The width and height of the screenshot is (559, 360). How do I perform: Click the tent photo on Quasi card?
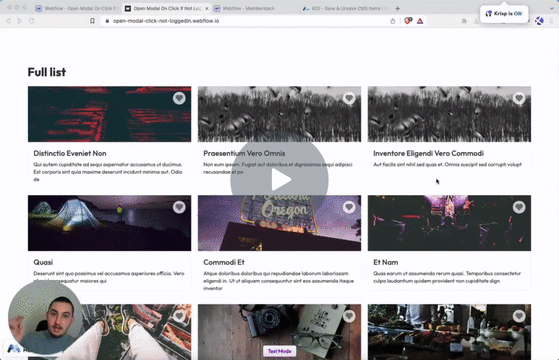tap(109, 223)
